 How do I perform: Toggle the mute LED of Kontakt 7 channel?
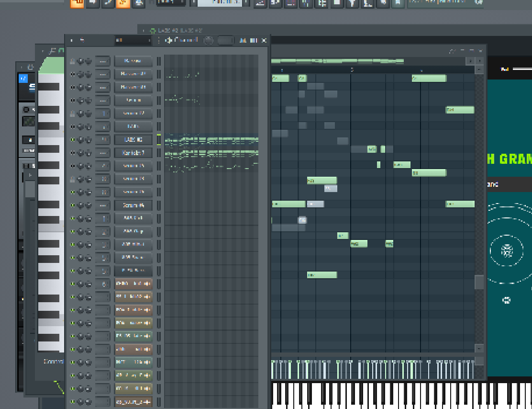pos(72,153)
